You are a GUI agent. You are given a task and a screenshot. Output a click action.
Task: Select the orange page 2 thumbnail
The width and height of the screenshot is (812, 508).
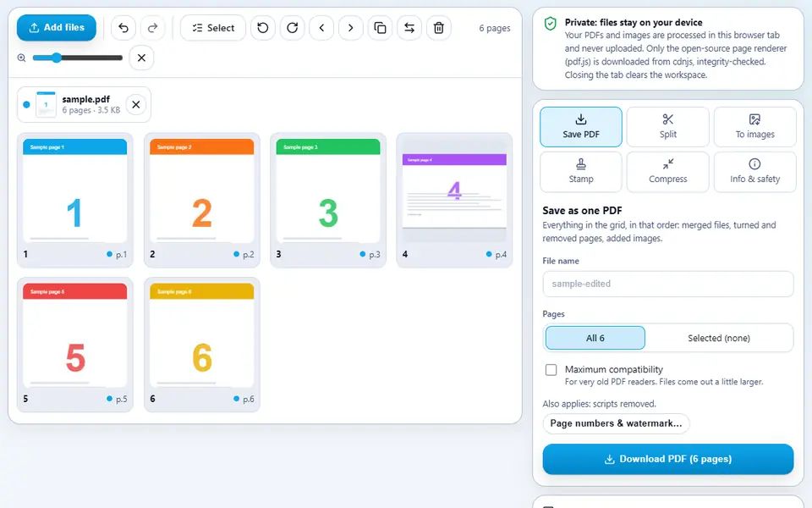coord(201,200)
